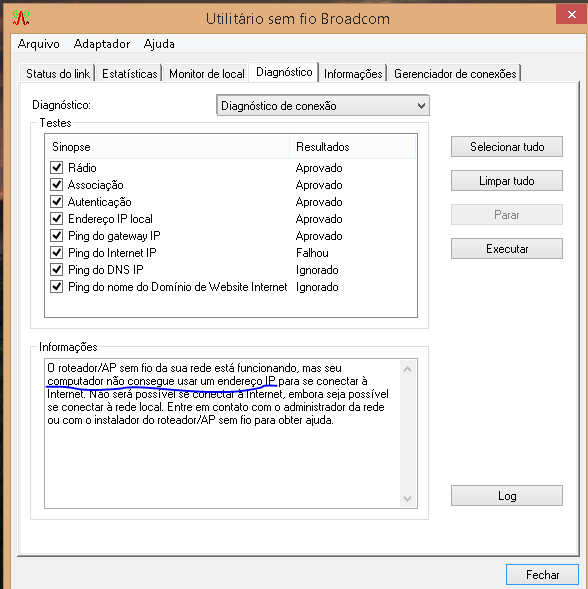
Task: Open the Adaptador menu
Action: click(x=102, y=44)
